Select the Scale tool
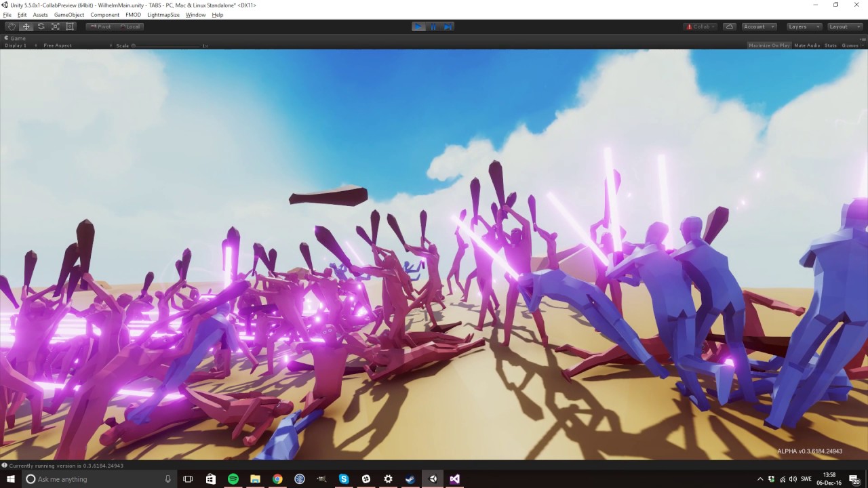Viewport: 868px width, 488px height. tap(56, 26)
